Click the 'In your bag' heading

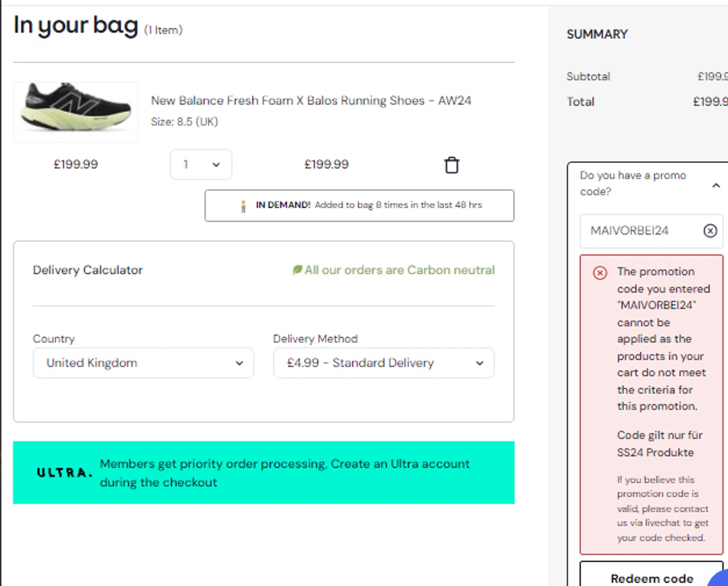coord(76,25)
